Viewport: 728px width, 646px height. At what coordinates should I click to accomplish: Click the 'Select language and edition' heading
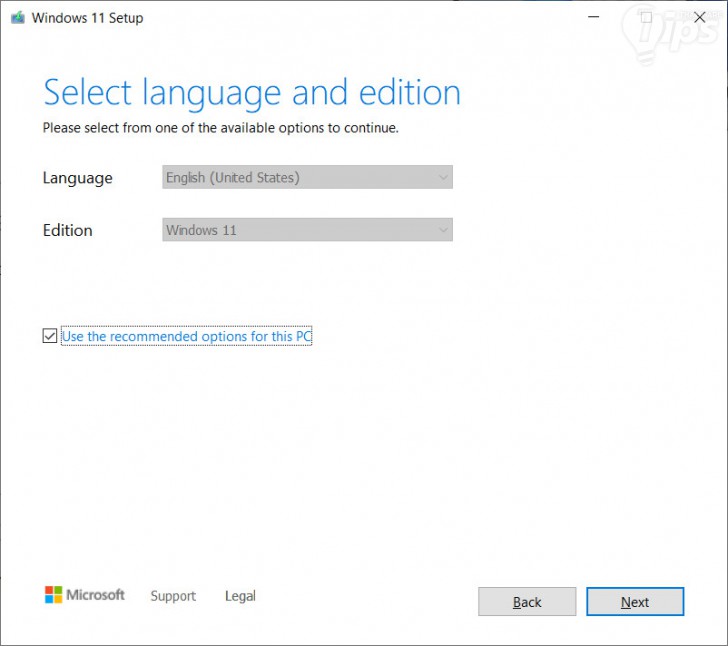tap(252, 93)
